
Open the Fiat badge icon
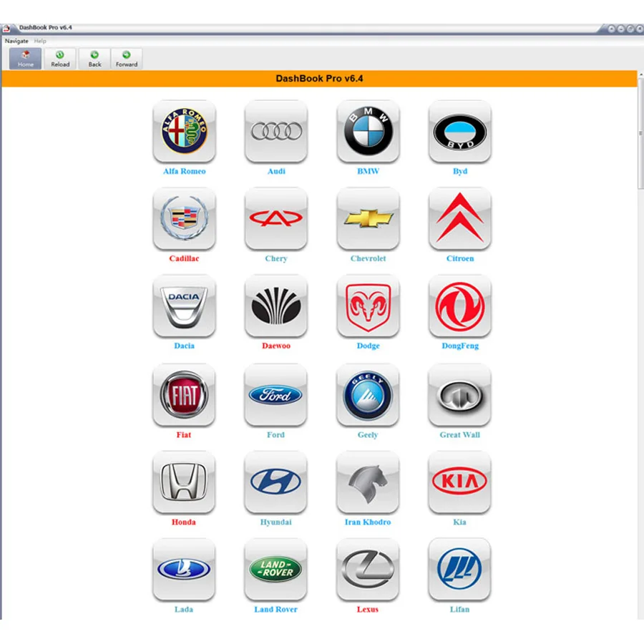(184, 395)
